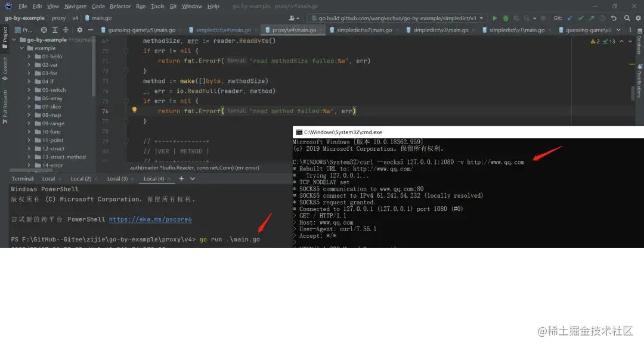The height and width of the screenshot is (348, 644).
Task: Expand the 14-error folder
Action: click(29, 166)
